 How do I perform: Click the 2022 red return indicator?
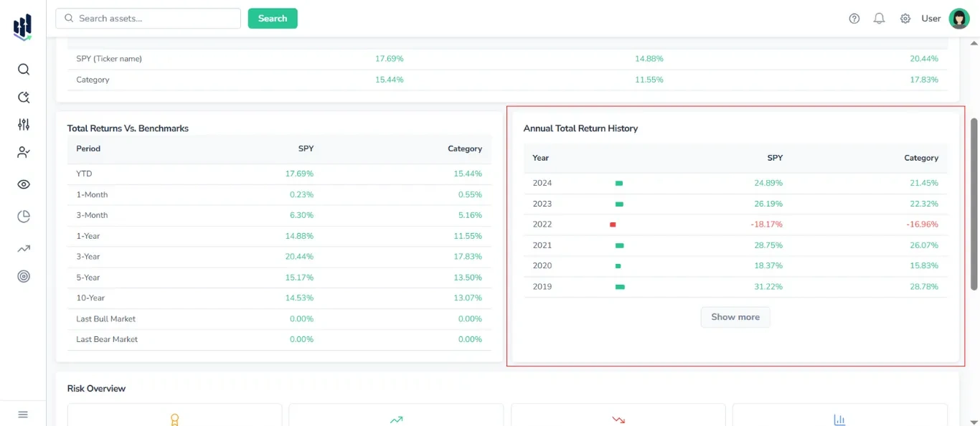point(613,224)
